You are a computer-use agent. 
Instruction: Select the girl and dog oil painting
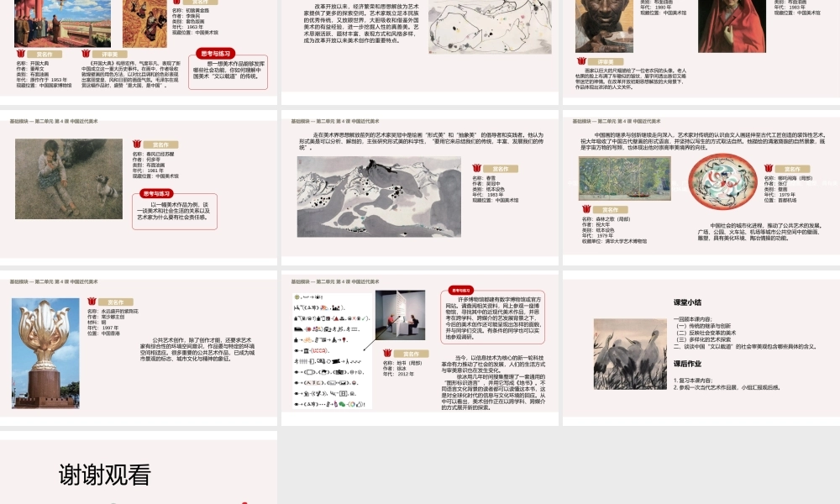tap(69, 179)
